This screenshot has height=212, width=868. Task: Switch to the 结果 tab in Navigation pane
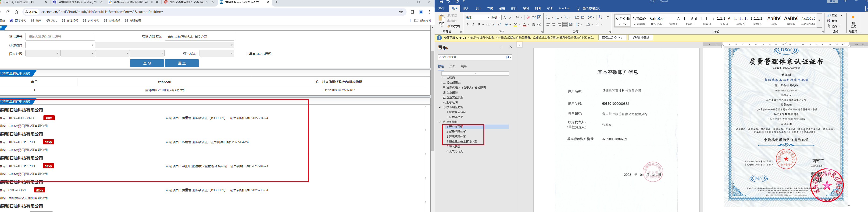tap(464, 67)
